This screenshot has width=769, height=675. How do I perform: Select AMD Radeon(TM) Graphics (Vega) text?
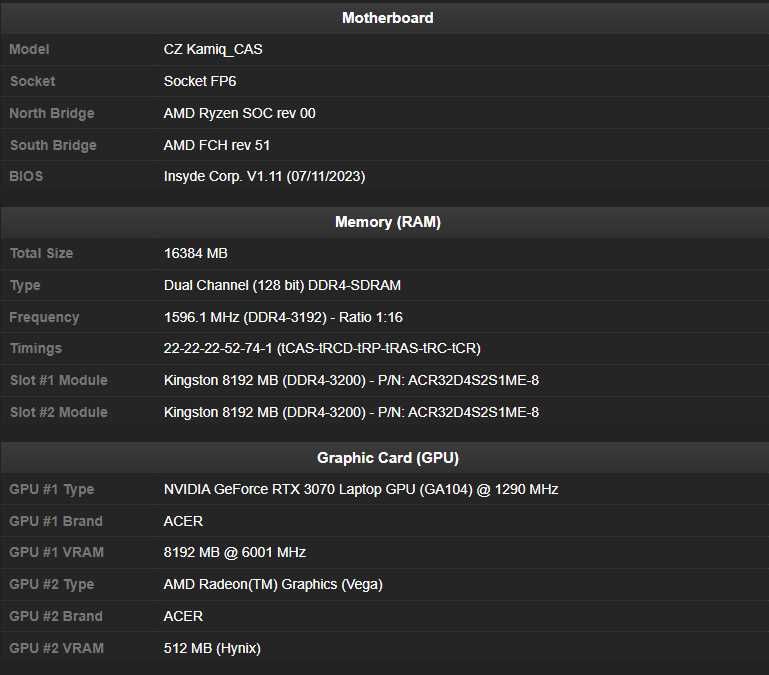pyautogui.click(x=273, y=585)
